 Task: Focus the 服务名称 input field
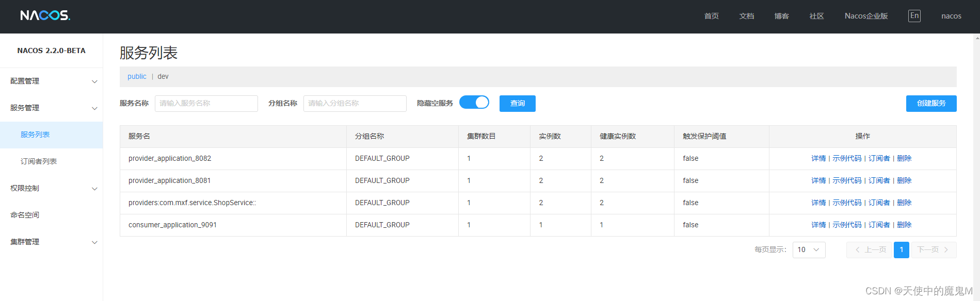tap(206, 104)
